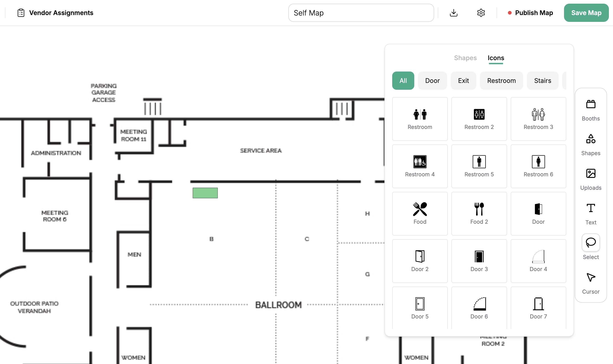Switch to the Shapes tab

click(x=465, y=58)
